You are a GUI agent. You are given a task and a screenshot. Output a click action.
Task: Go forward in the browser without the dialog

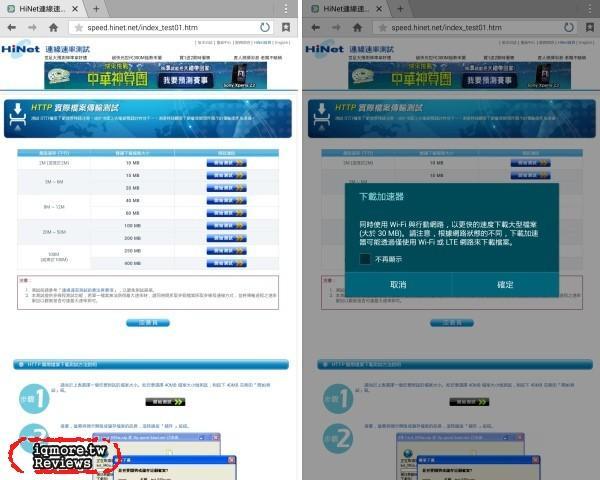pos(33,28)
